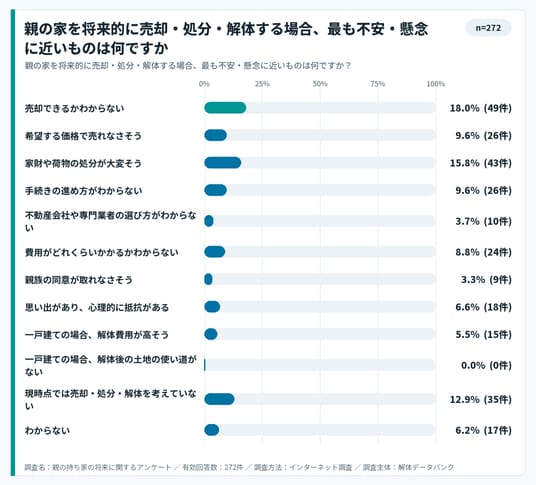Click the 100% axis tick label

coord(436,84)
